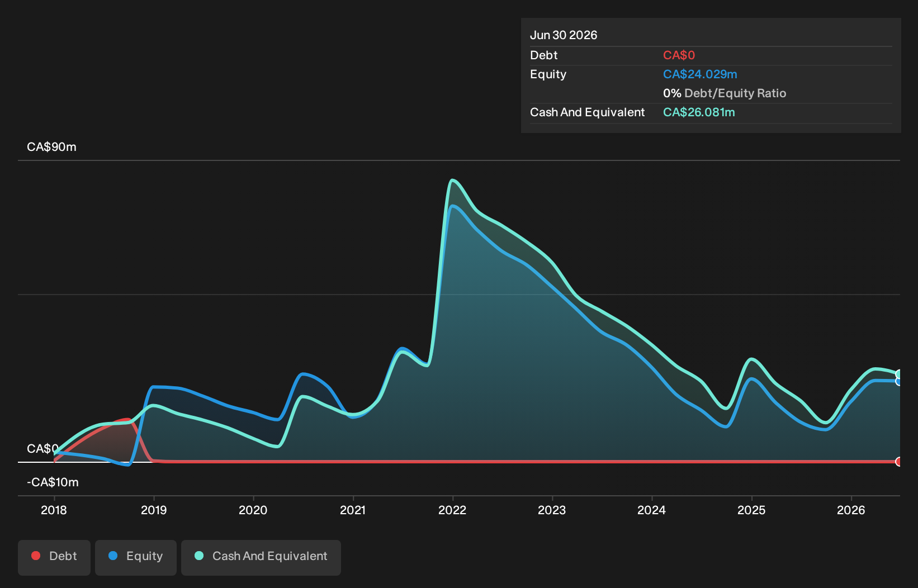Click the Equity row label in tooltip
The image size is (918, 588).
tap(548, 74)
